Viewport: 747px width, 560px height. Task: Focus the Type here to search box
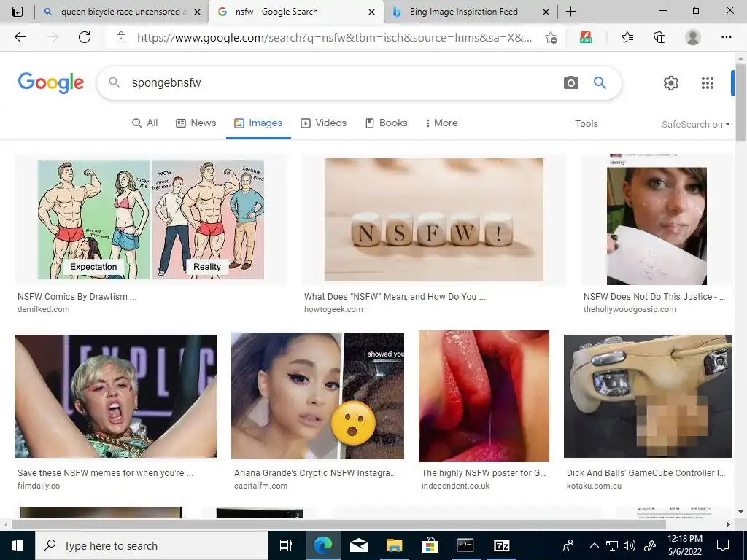pos(152,545)
